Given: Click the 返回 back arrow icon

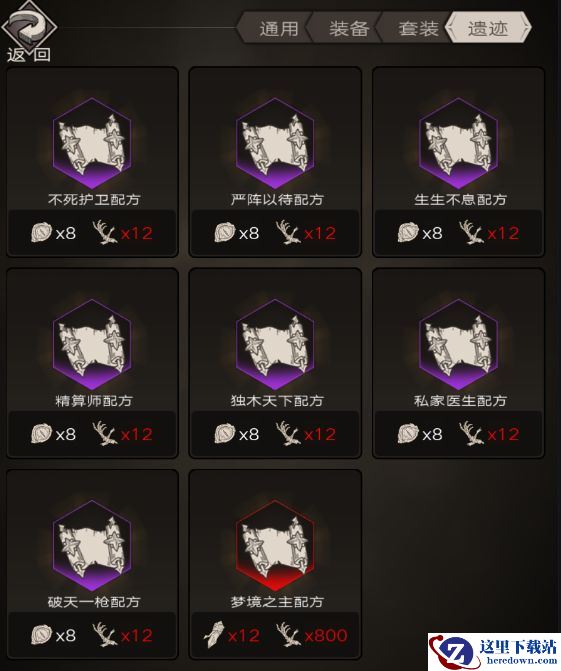Looking at the screenshot, I should coord(29,27).
